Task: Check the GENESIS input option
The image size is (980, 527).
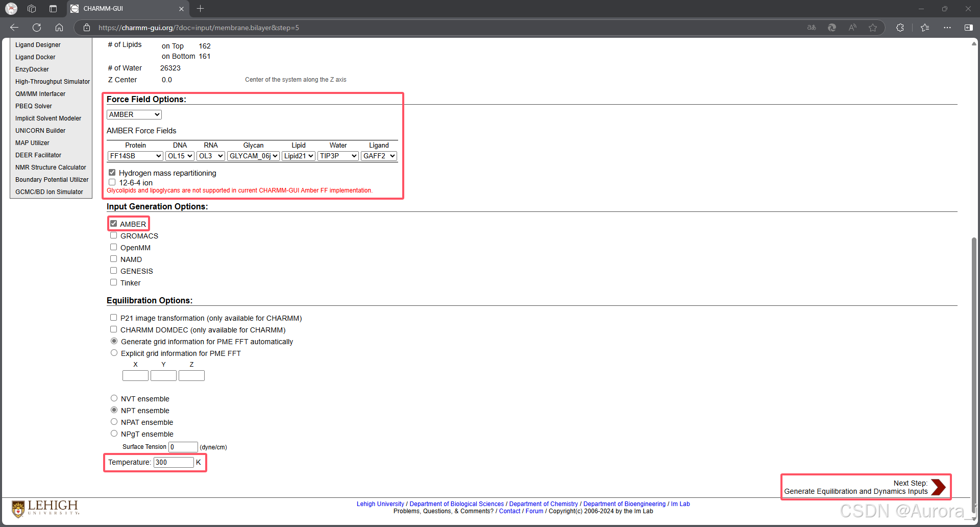Action: pos(114,271)
